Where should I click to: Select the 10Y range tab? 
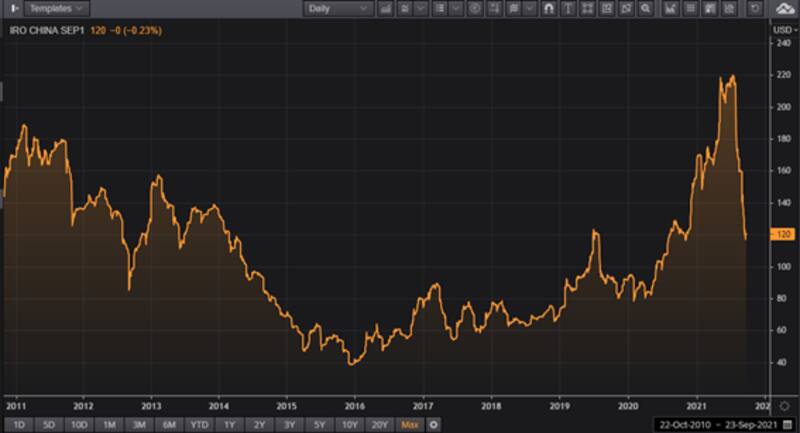(x=349, y=425)
